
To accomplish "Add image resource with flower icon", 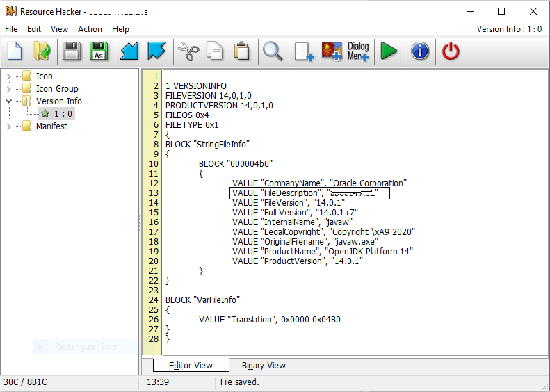I will click(332, 52).
